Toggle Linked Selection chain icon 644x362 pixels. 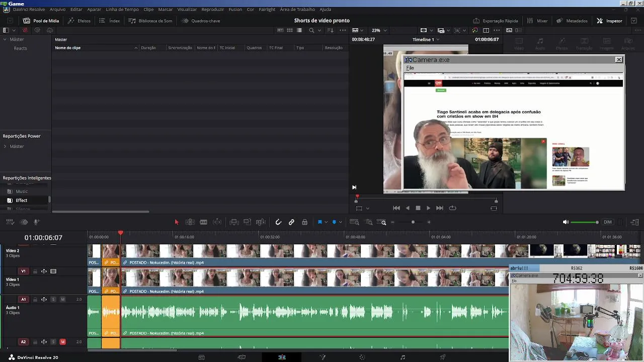click(x=291, y=222)
